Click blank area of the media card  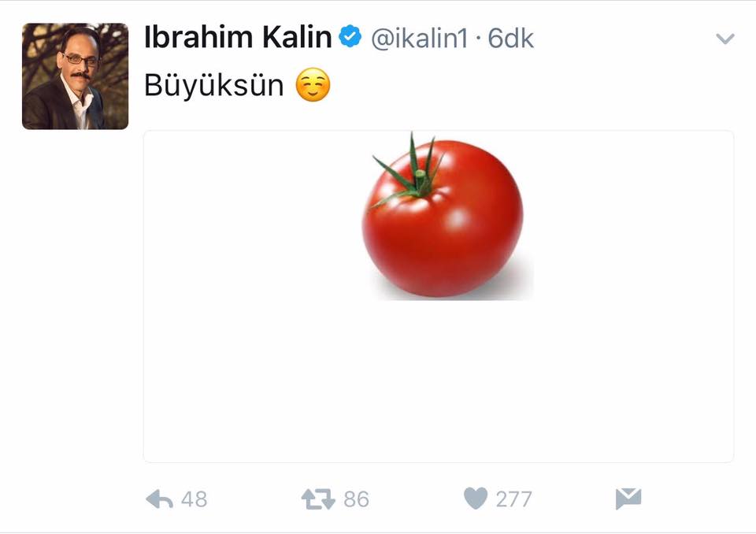pyautogui.click(x=439, y=381)
